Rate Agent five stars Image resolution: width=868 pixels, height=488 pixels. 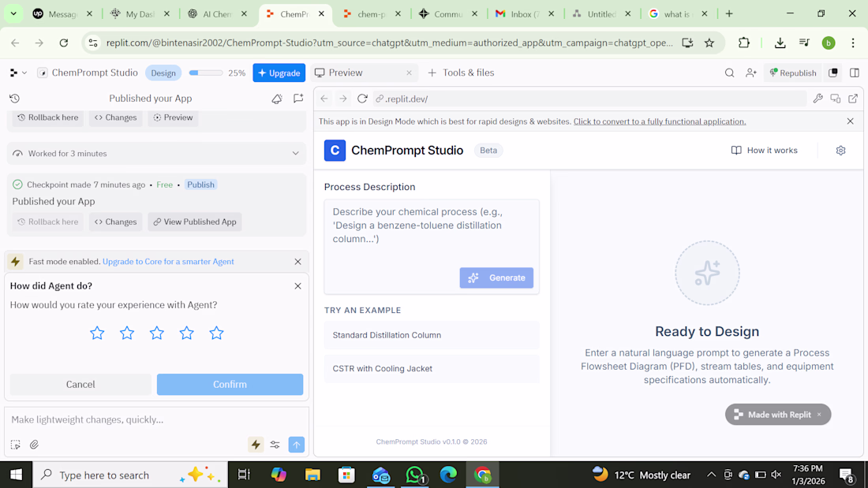(216, 333)
